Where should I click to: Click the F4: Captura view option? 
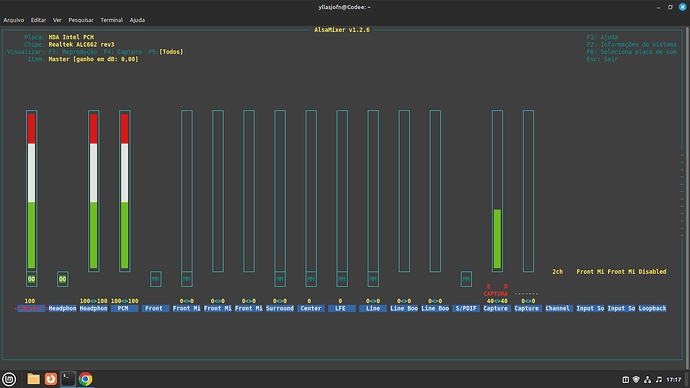[123, 52]
